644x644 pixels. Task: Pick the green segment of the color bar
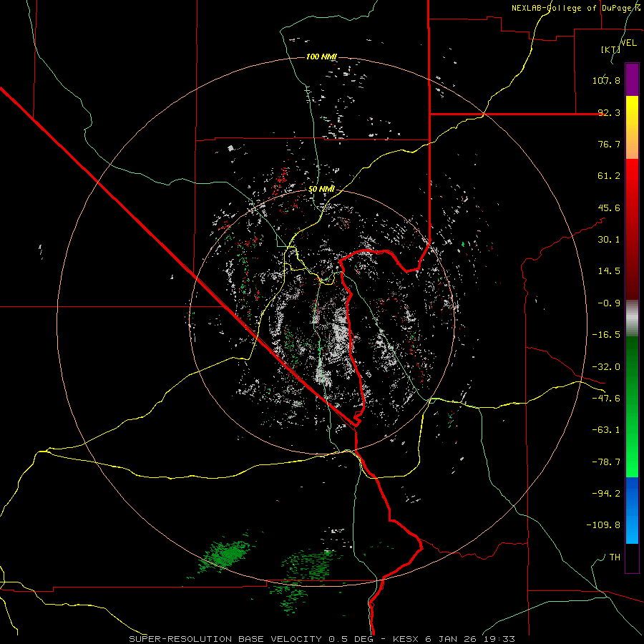point(632,406)
